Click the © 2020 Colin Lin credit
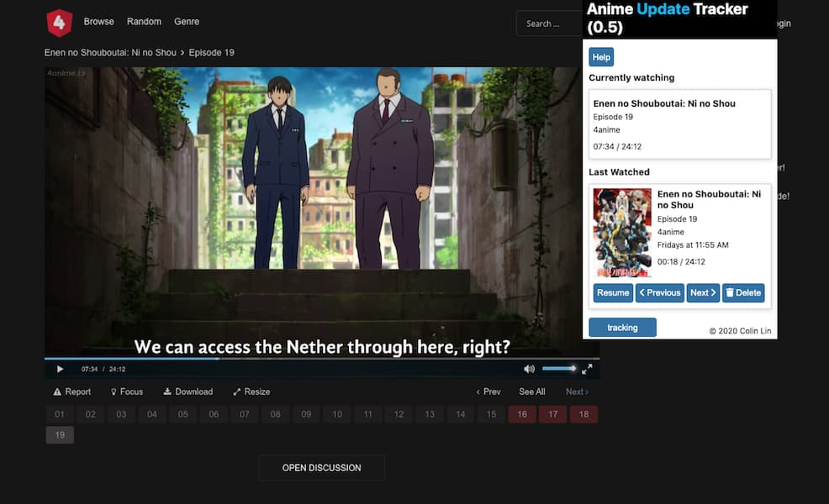The image size is (829, 504). pyautogui.click(x=740, y=331)
